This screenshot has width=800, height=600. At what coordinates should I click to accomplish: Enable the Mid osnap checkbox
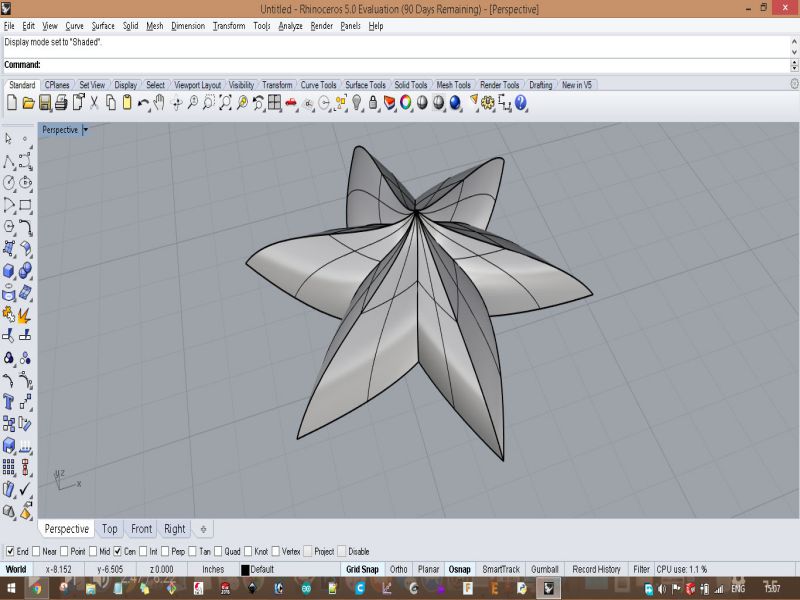tap(93, 551)
